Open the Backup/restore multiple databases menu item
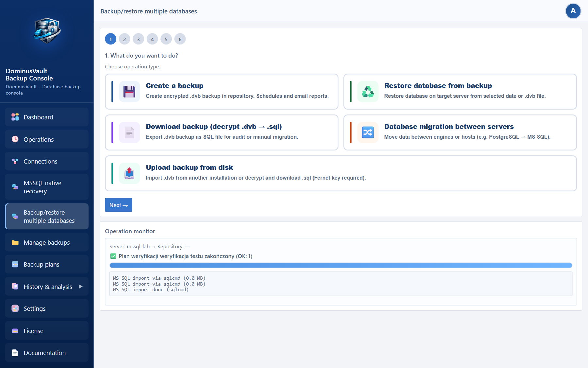 tap(47, 216)
